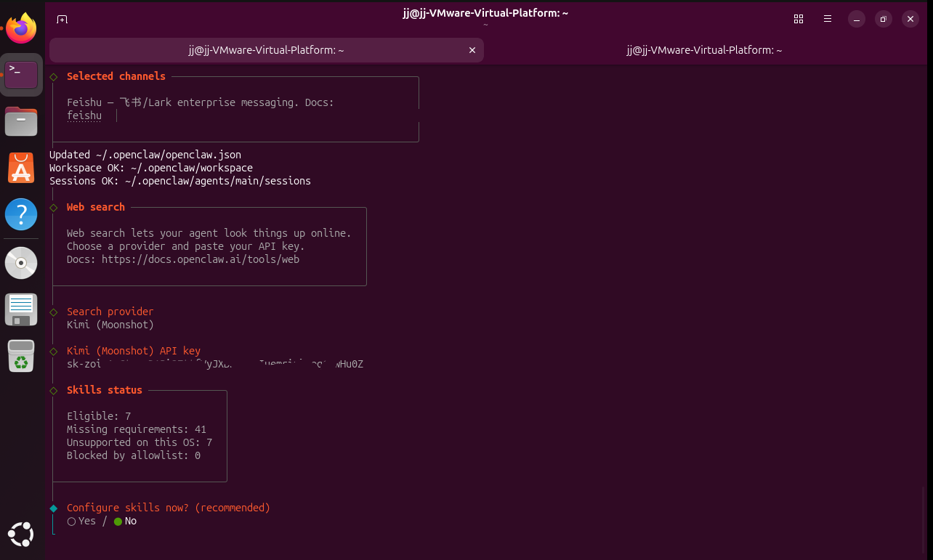
Task: Open the disc media dock icon
Action: [x=21, y=262]
